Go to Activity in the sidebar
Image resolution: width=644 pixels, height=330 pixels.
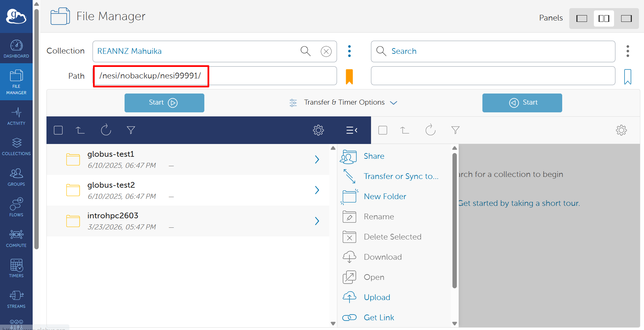click(x=16, y=116)
